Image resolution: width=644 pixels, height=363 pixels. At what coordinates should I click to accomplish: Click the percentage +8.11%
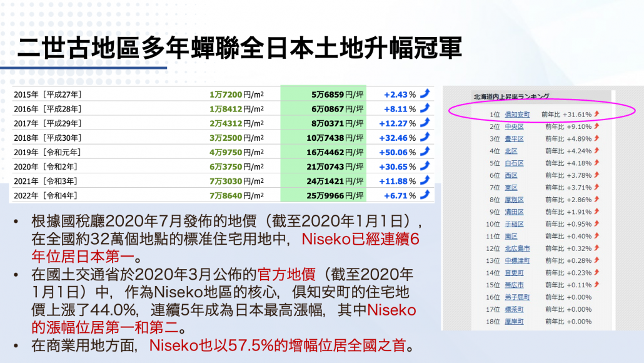[400, 109]
